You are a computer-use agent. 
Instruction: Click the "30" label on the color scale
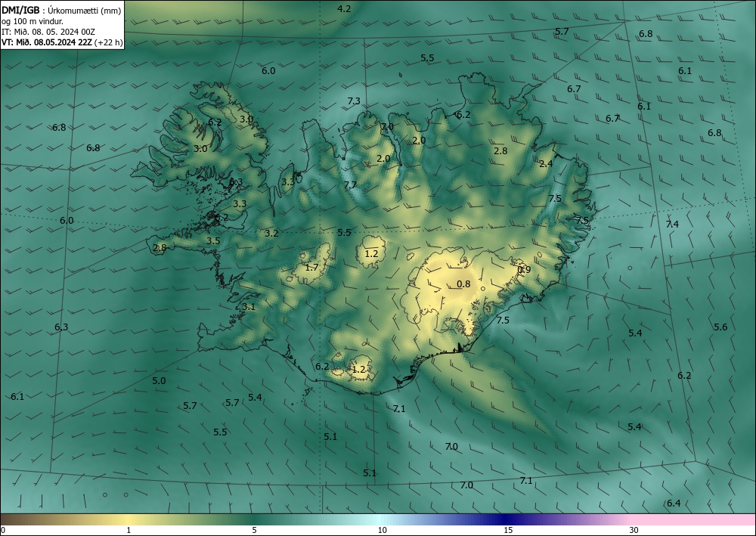[x=634, y=531]
